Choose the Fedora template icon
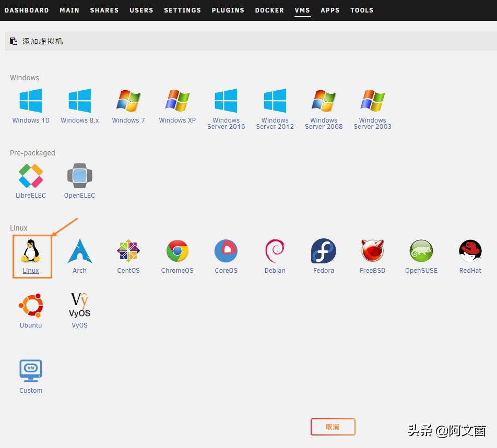Screen dimensions: 497x448 point(324,251)
